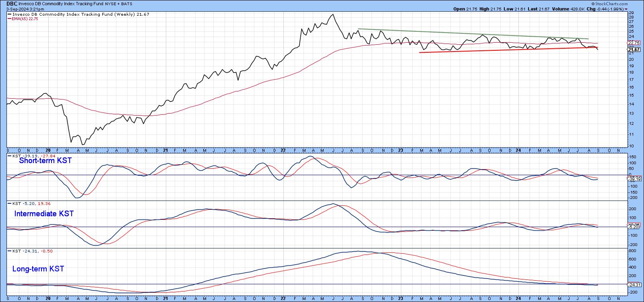Click the -24.31 tag on the long-term KST axis
The image size is (644, 302).
(634, 285)
